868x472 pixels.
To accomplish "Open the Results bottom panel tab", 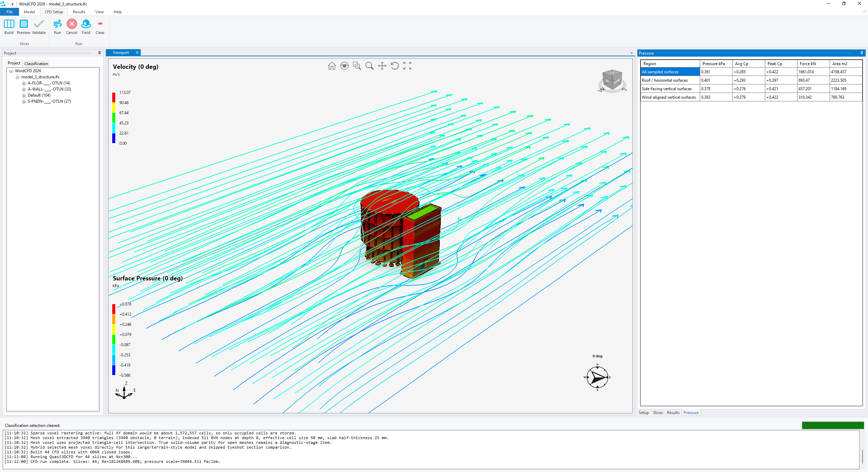I will click(673, 413).
